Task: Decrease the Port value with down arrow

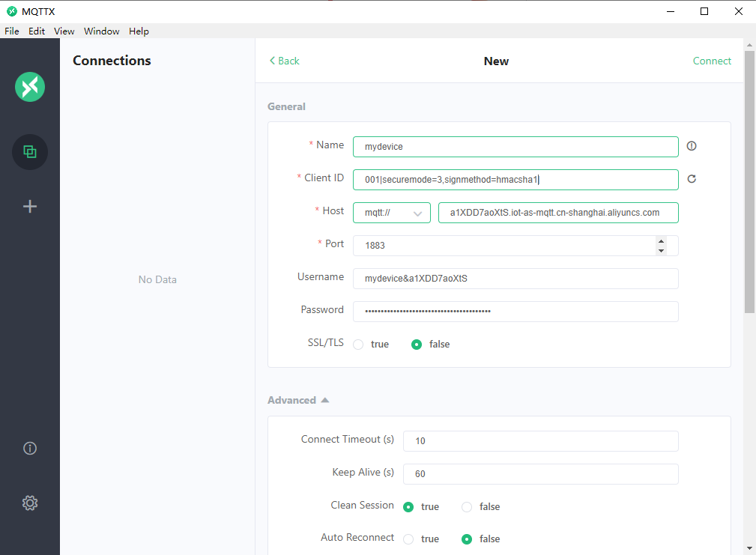Action: [x=661, y=250]
